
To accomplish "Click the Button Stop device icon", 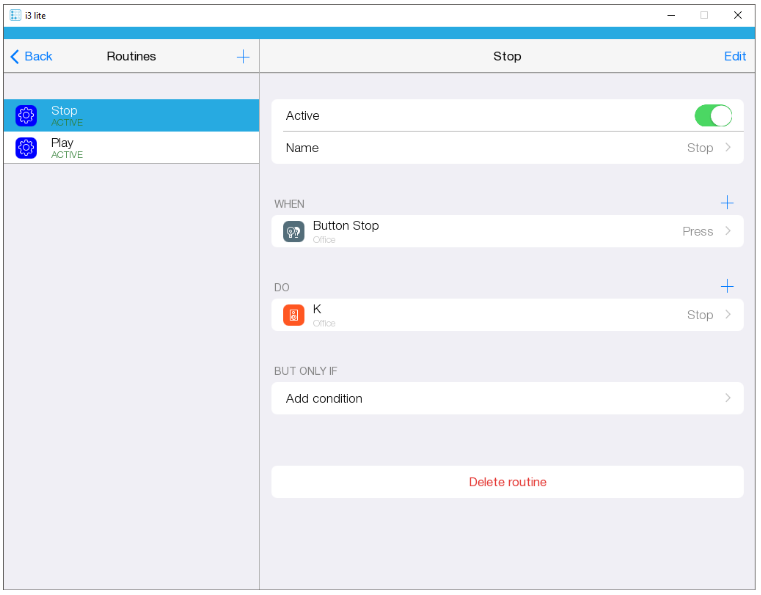I will click(293, 231).
